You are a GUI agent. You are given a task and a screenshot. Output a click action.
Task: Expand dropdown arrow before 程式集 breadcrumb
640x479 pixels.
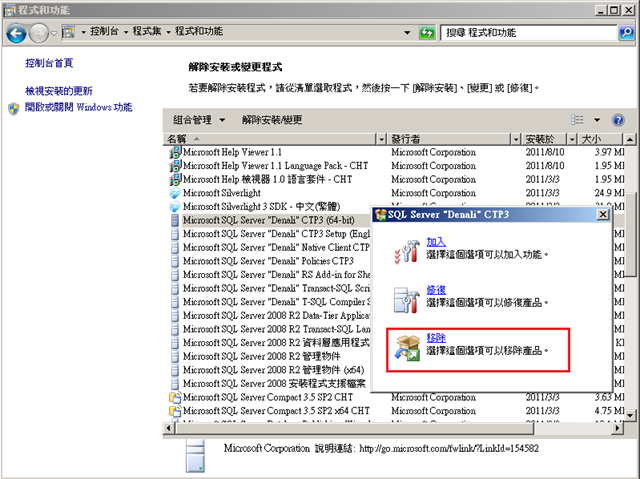click(126, 32)
